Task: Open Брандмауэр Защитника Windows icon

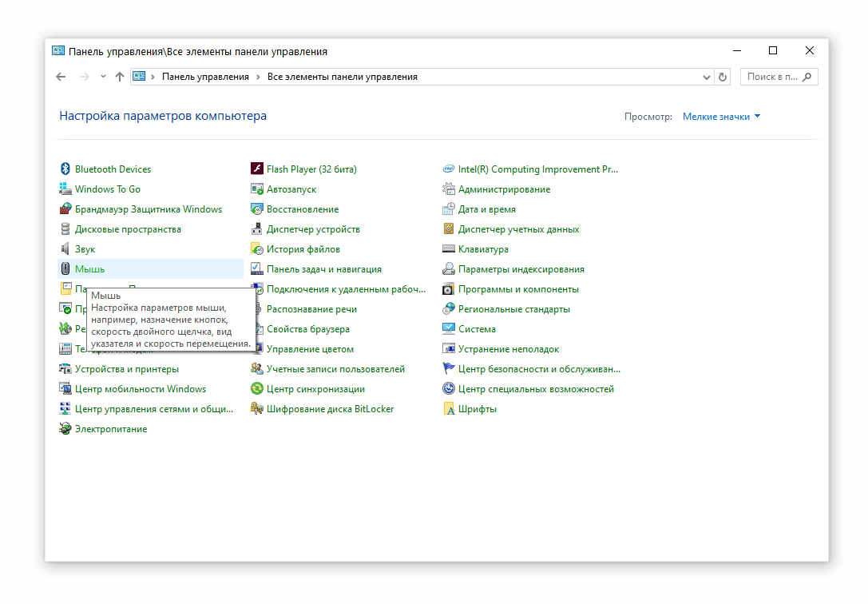Action: click(65, 209)
